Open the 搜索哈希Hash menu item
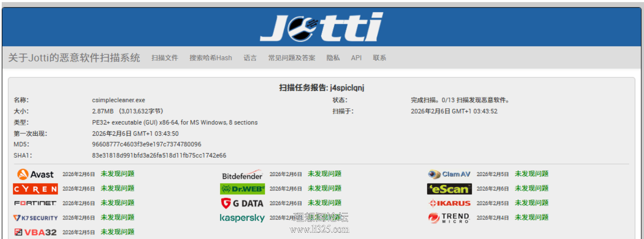The height and width of the screenshot is (239, 644). [x=211, y=58]
